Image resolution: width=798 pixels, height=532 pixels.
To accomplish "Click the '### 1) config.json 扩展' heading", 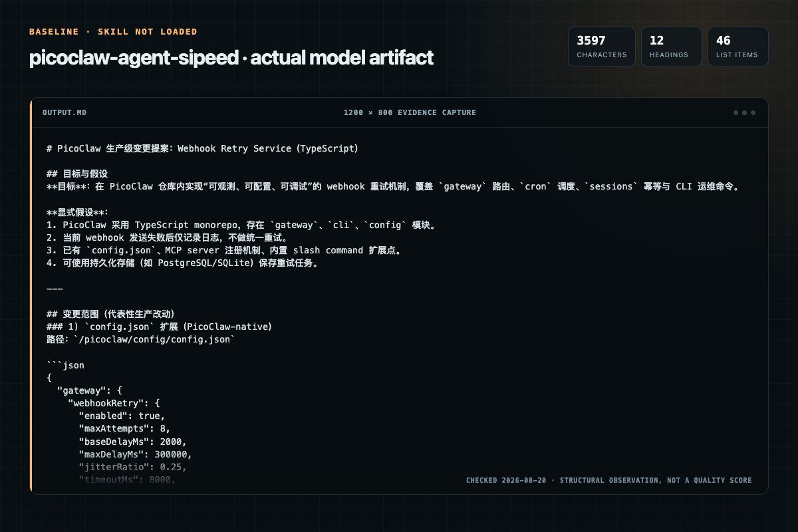I will pos(160,327).
